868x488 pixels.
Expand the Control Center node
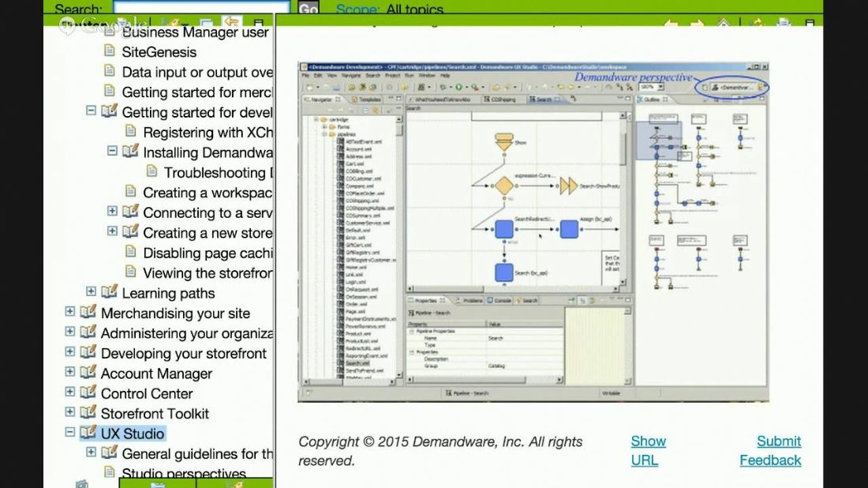click(x=69, y=392)
